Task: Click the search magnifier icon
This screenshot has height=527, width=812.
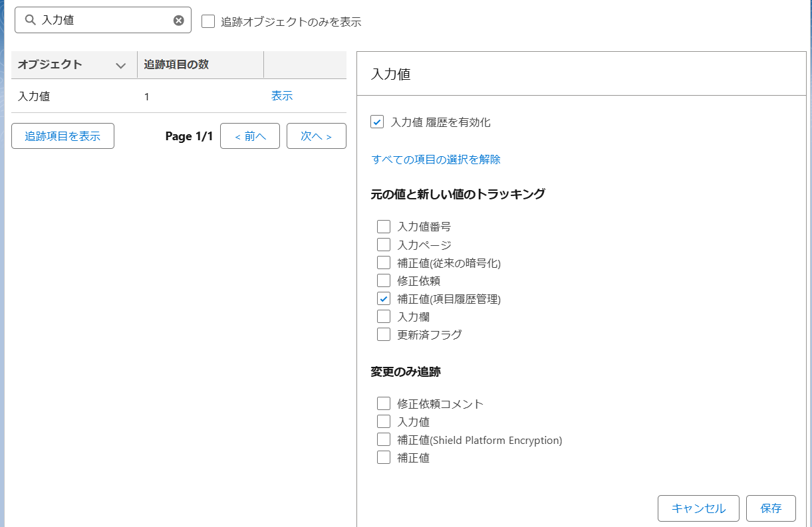Action: (29, 21)
